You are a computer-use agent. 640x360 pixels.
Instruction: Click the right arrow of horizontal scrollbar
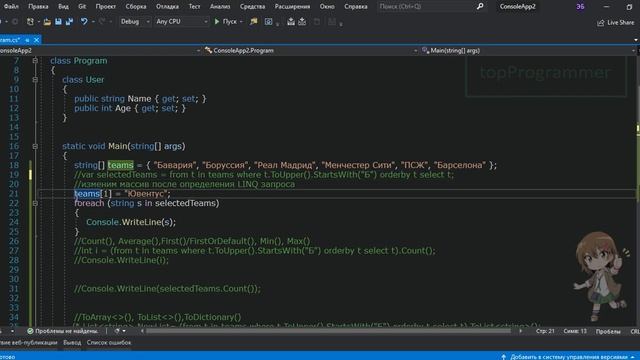(520, 331)
